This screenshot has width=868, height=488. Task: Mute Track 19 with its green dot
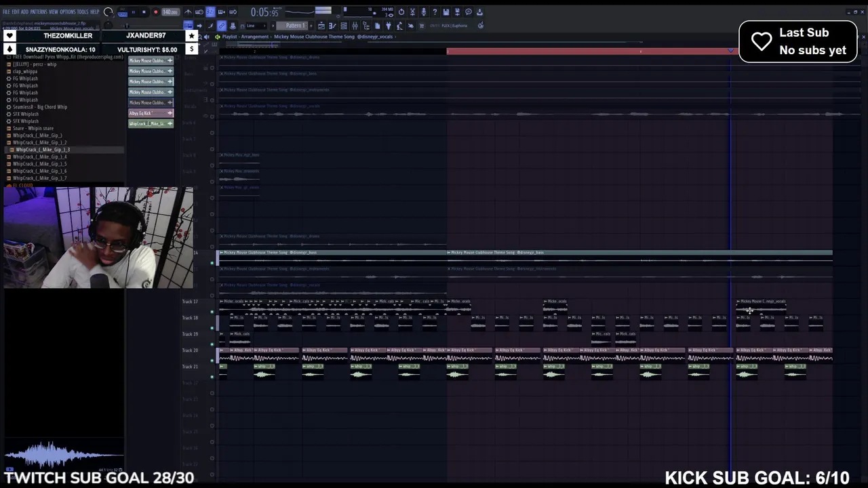212,344
